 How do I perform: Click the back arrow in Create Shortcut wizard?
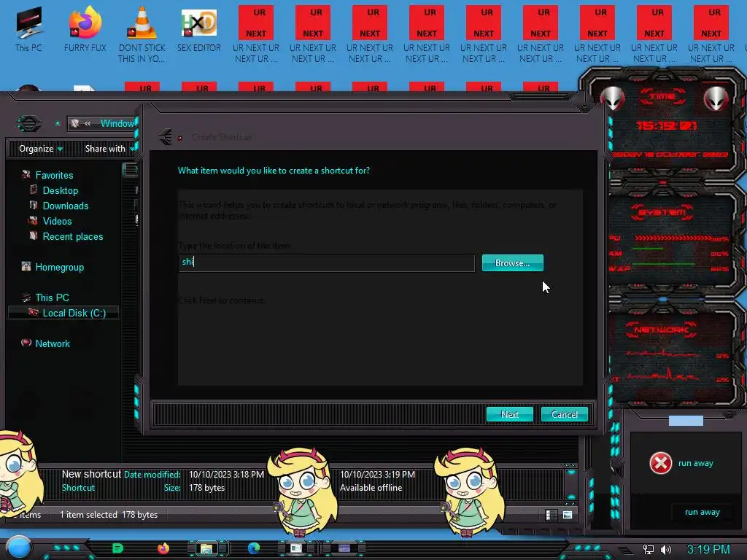[166, 137]
